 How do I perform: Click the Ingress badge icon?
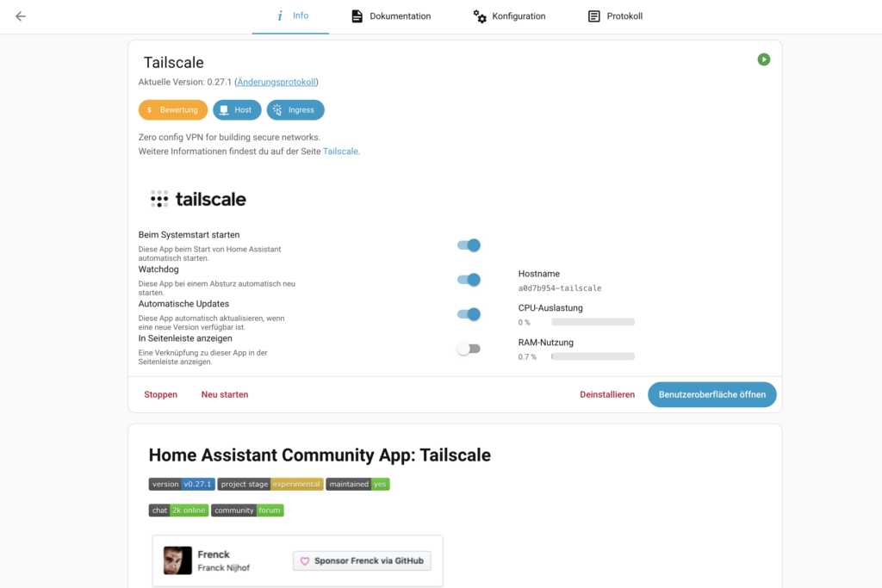[x=276, y=109]
